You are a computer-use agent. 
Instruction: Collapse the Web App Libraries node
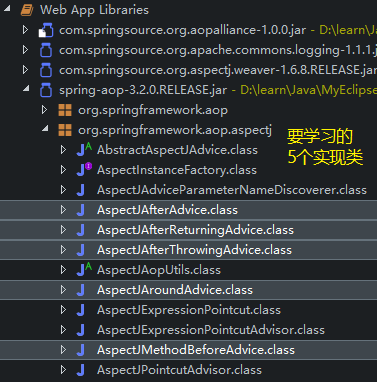coord(7,9)
